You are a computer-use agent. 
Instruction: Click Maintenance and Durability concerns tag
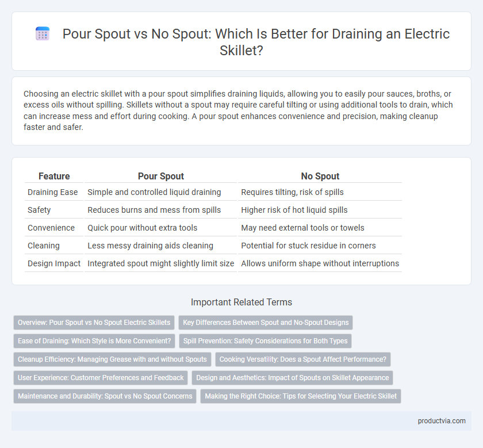click(105, 396)
